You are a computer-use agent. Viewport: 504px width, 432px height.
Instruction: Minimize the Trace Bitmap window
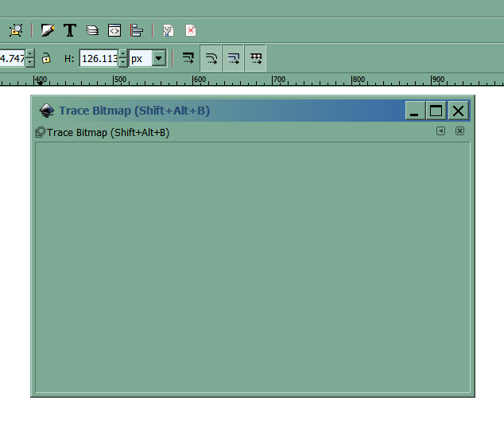point(415,111)
